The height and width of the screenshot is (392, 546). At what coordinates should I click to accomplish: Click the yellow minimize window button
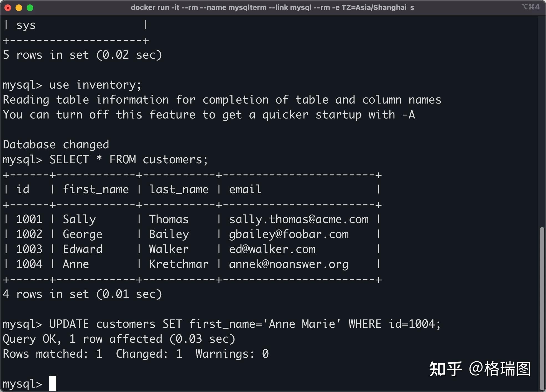[19, 8]
